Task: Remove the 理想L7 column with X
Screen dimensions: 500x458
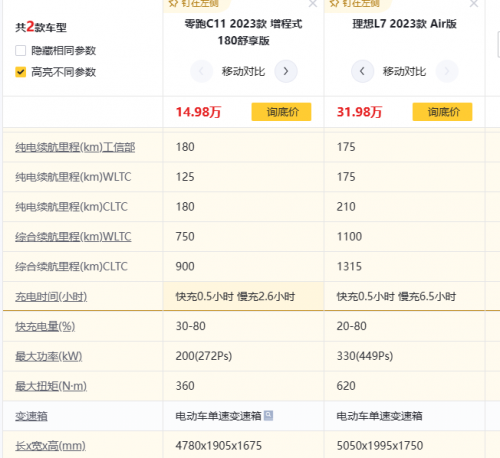Action: tap(474, 4)
